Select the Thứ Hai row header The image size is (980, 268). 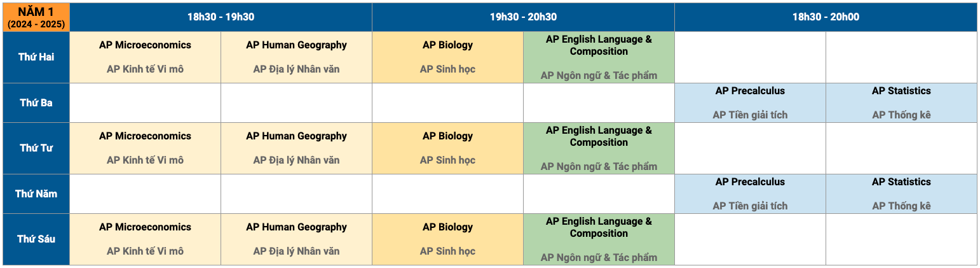coord(36,57)
